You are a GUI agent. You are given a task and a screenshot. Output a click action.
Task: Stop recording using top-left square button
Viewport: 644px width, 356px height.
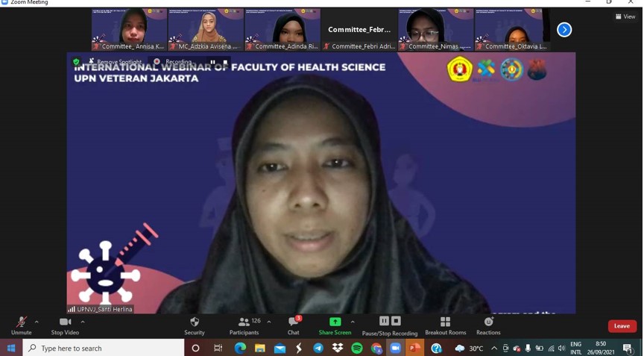click(x=225, y=62)
